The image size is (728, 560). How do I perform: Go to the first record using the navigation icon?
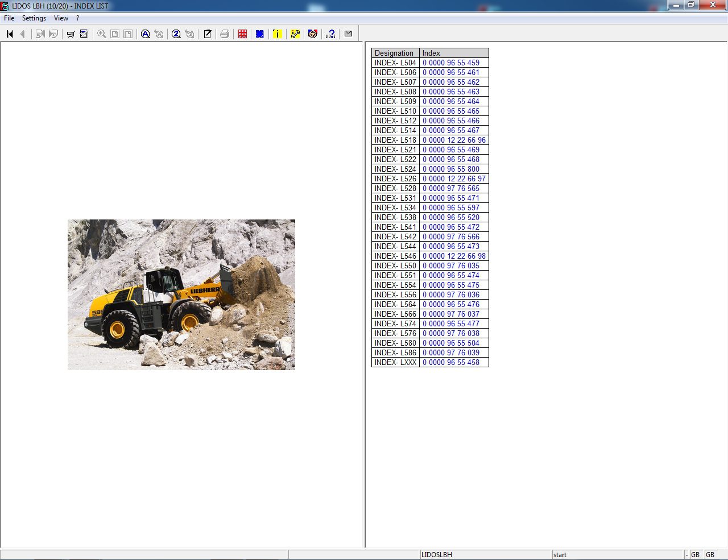pyautogui.click(x=9, y=34)
